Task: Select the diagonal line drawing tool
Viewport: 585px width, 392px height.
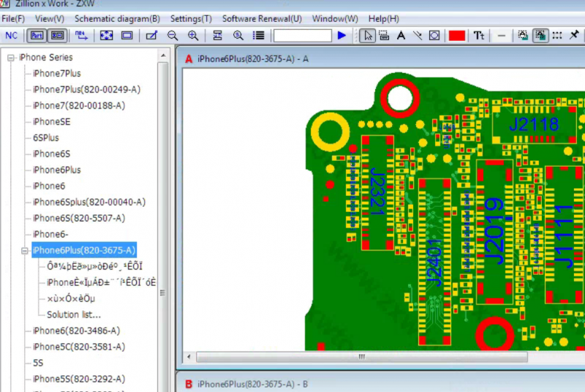Action: coord(418,36)
